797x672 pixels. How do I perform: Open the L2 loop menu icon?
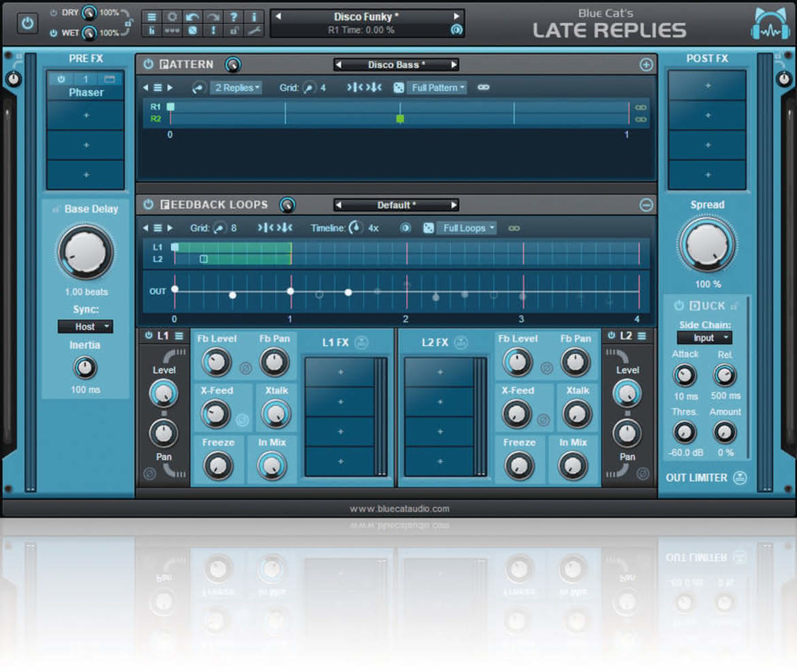[642, 336]
